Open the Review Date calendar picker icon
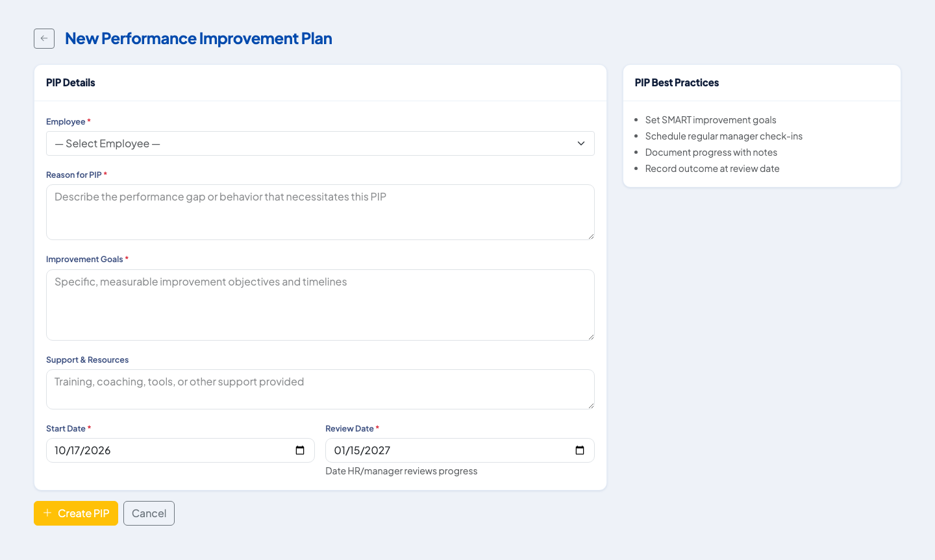 tap(580, 450)
